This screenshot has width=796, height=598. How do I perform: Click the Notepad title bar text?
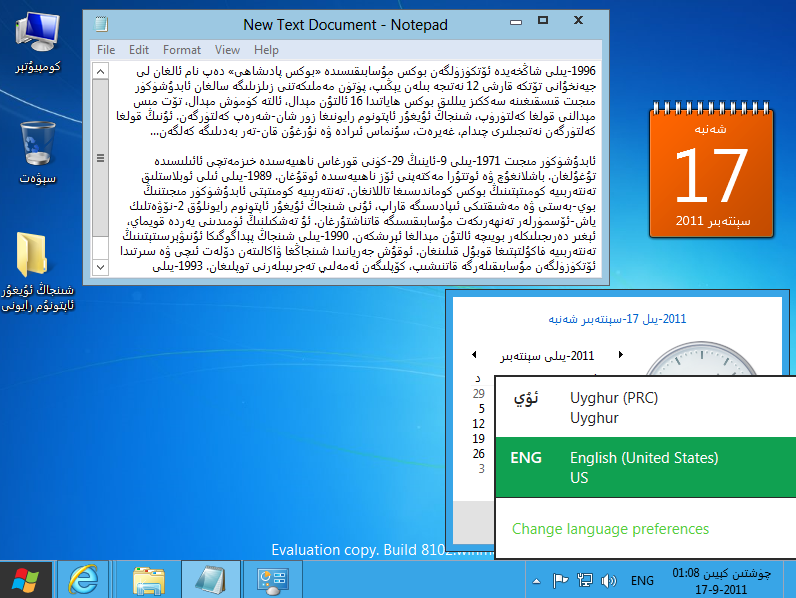tap(345, 24)
